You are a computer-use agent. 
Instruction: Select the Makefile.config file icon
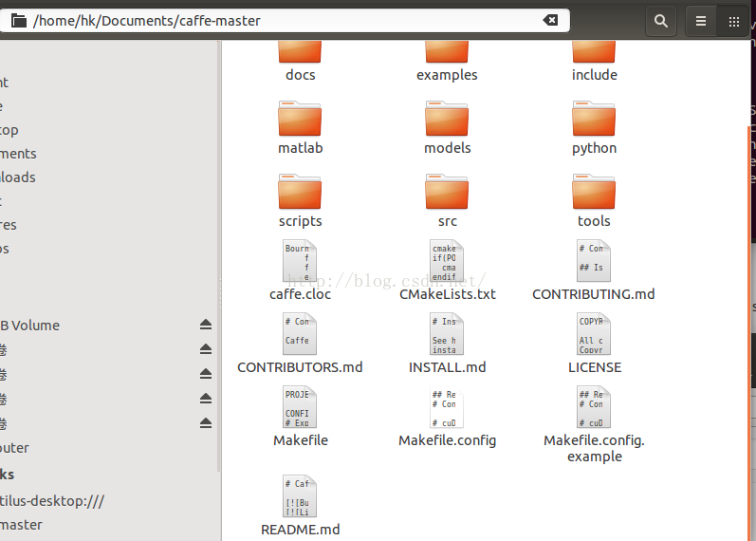pos(447,407)
